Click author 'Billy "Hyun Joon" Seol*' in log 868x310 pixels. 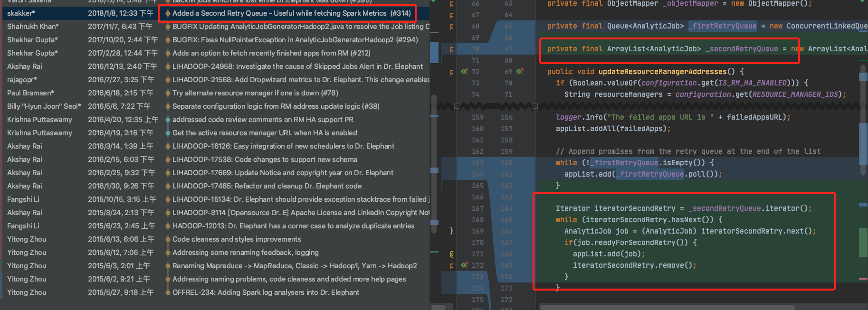(44, 106)
